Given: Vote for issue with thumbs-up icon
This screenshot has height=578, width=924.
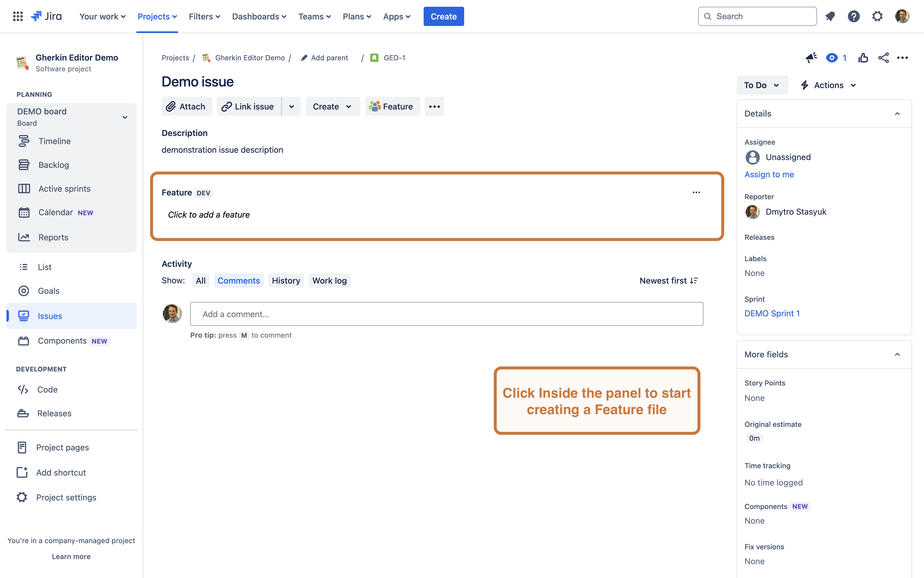Looking at the screenshot, I should pos(863,58).
